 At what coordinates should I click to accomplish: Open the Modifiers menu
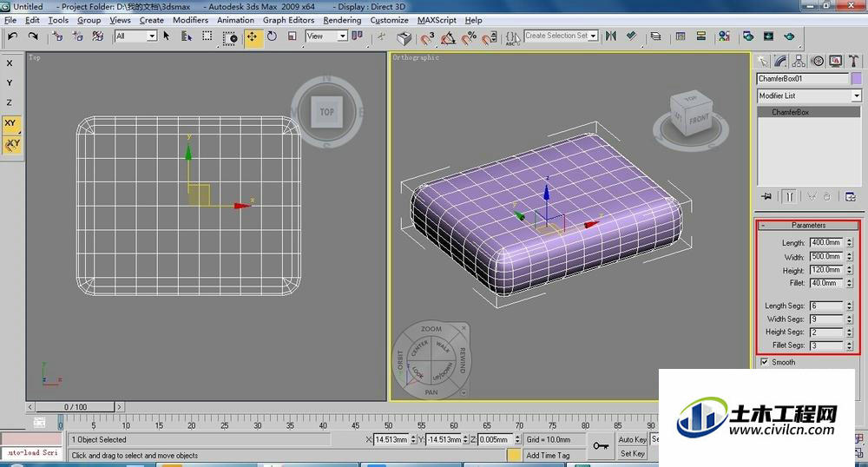(190, 20)
